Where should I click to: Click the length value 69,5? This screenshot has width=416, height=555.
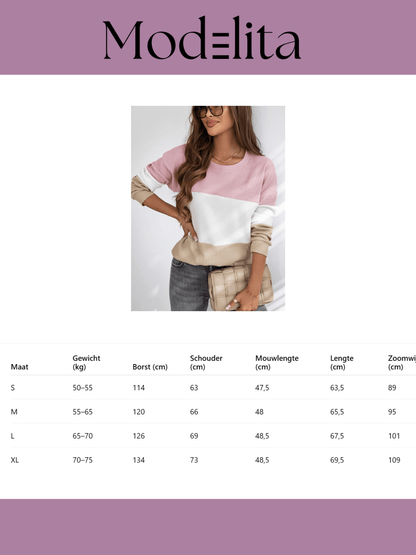pos(337,460)
